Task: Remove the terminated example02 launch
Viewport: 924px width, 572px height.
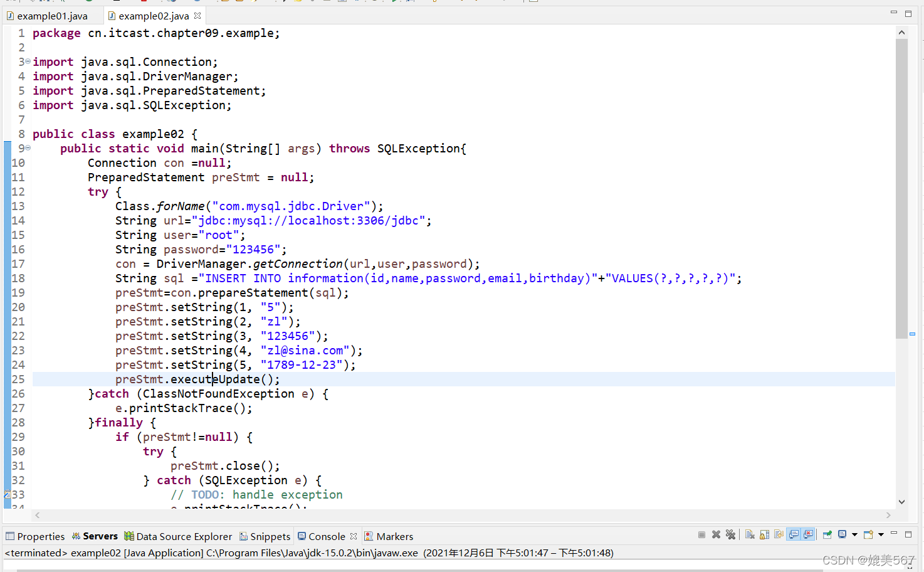Action: pyautogui.click(x=716, y=534)
